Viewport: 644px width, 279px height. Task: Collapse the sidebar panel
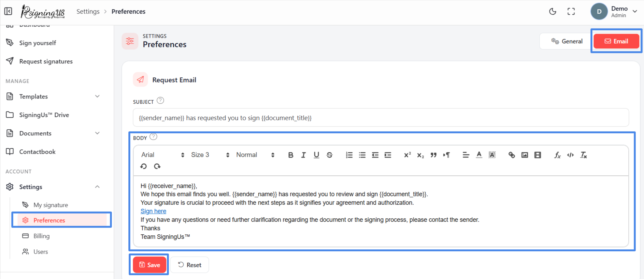point(8,11)
